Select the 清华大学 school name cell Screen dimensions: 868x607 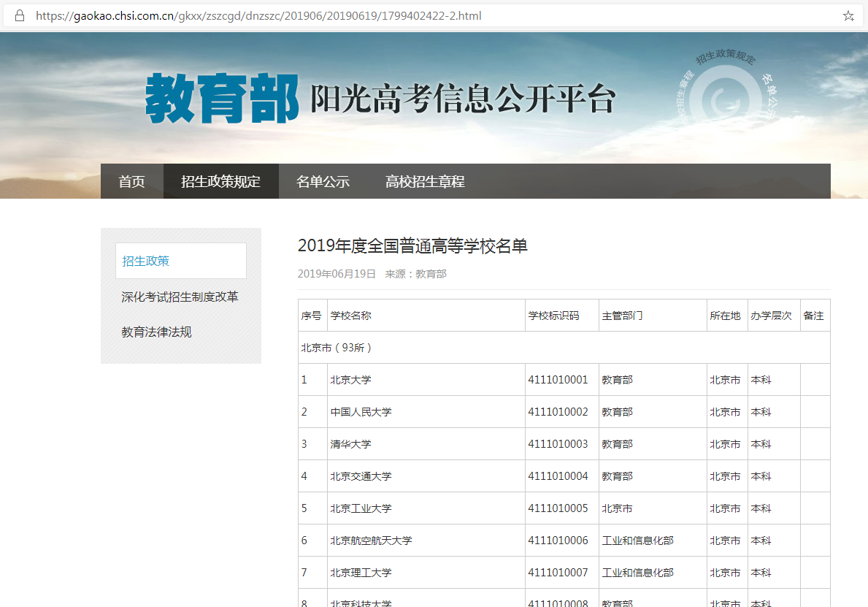click(426, 444)
